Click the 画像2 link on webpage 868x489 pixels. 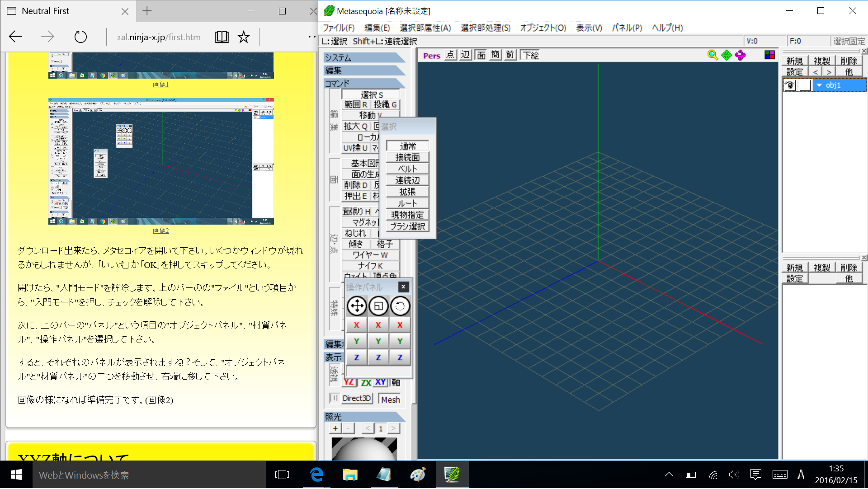160,230
